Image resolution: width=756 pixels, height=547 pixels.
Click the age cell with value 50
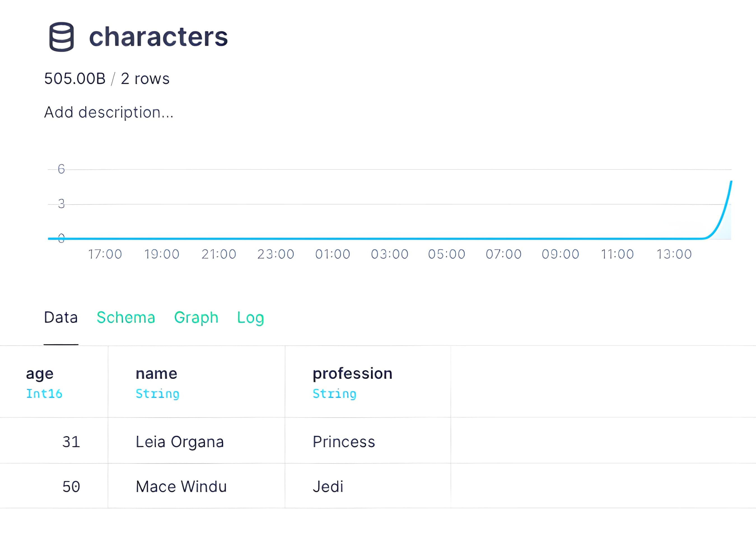[54, 486]
